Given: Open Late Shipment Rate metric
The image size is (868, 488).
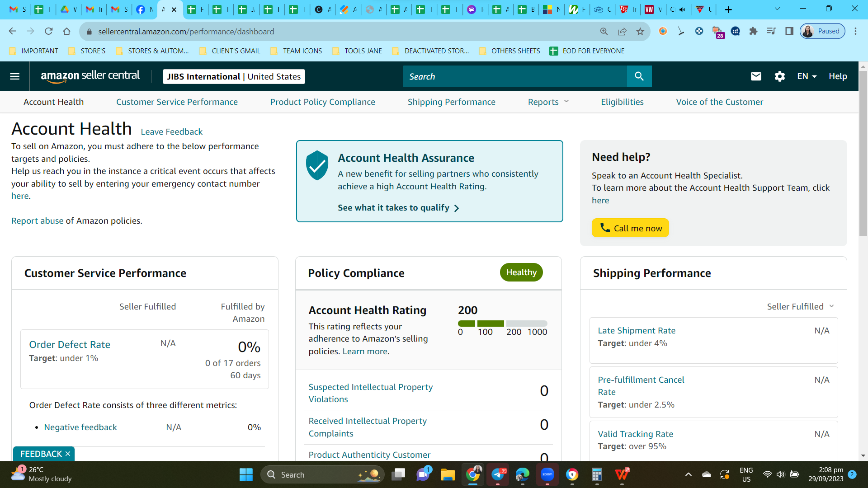Looking at the screenshot, I should [637, 330].
